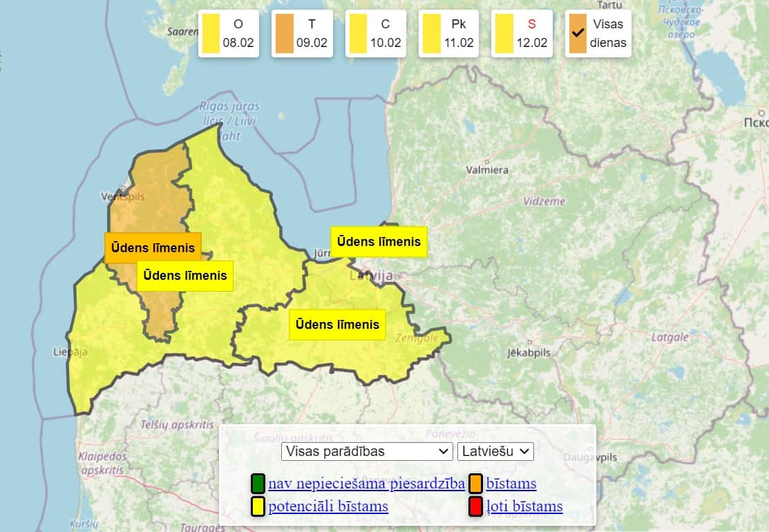Open the Latviešu language dropdown
The height and width of the screenshot is (532, 769).
(x=495, y=451)
